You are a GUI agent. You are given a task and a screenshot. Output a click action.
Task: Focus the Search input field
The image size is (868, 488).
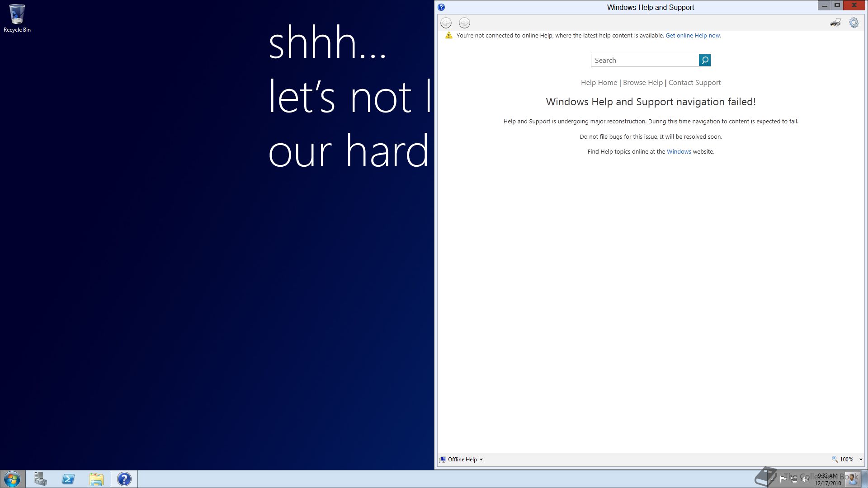pos(645,60)
